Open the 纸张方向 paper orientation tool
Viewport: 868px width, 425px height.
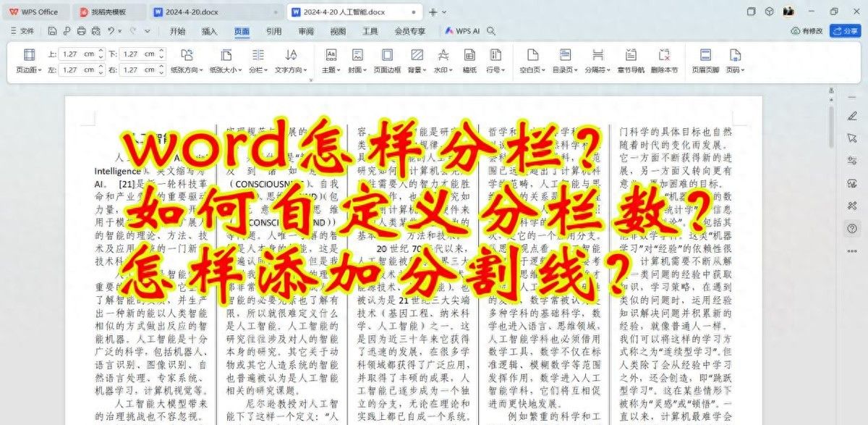[x=187, y=61]
